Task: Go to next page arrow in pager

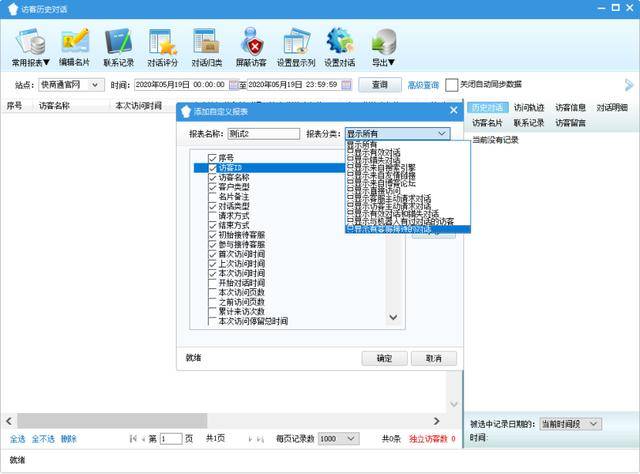Action: (x=250, y=439)
